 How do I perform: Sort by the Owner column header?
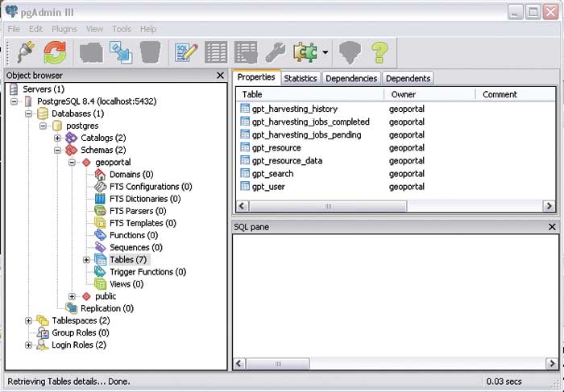(x=429, y=94)
